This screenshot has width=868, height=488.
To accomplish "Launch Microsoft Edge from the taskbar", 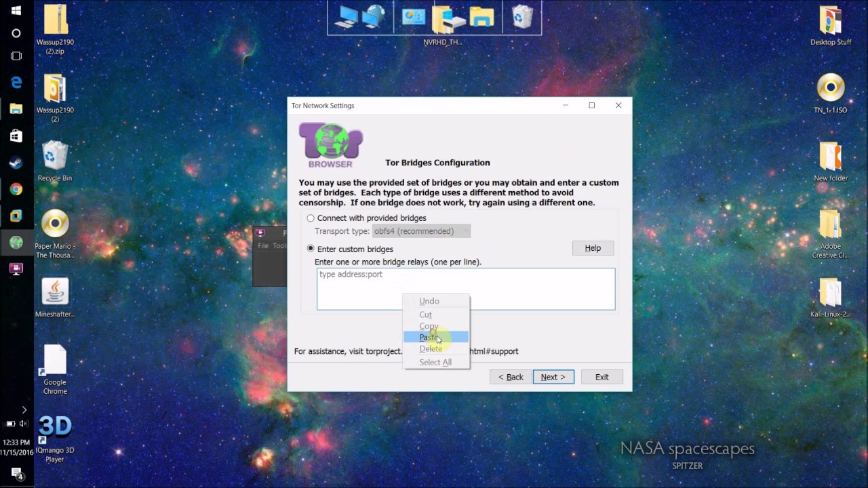I will [x=16, y=82].
